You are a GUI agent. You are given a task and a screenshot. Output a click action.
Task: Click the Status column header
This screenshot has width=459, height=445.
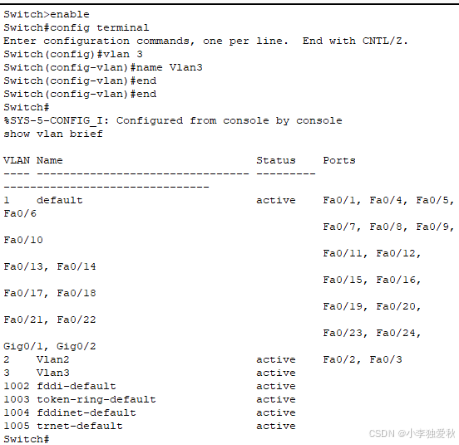pos(276,161)
